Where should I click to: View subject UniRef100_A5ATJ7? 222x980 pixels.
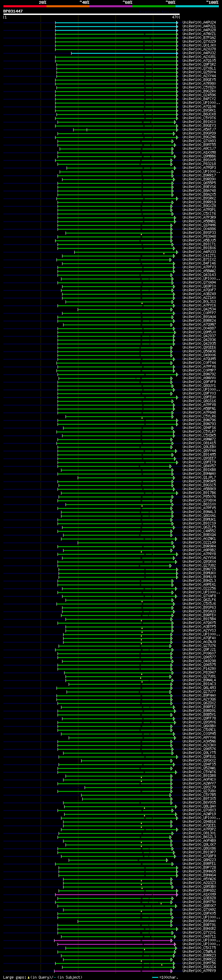[x=199, y=129]
